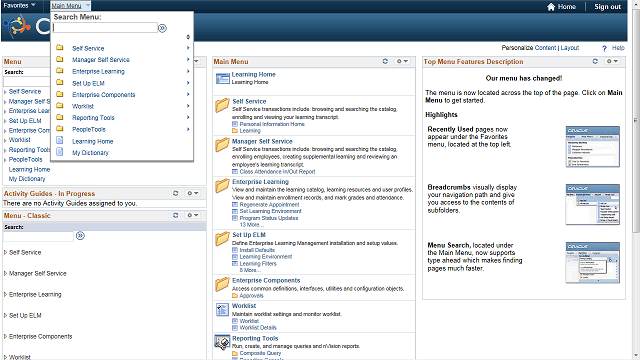
Task: Click Sign out link
Action: [607, 7]
